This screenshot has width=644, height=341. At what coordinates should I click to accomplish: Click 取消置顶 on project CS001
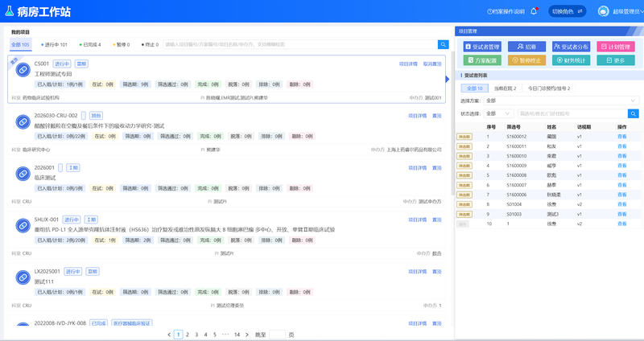pyautogui.click(x=432, y=64)
